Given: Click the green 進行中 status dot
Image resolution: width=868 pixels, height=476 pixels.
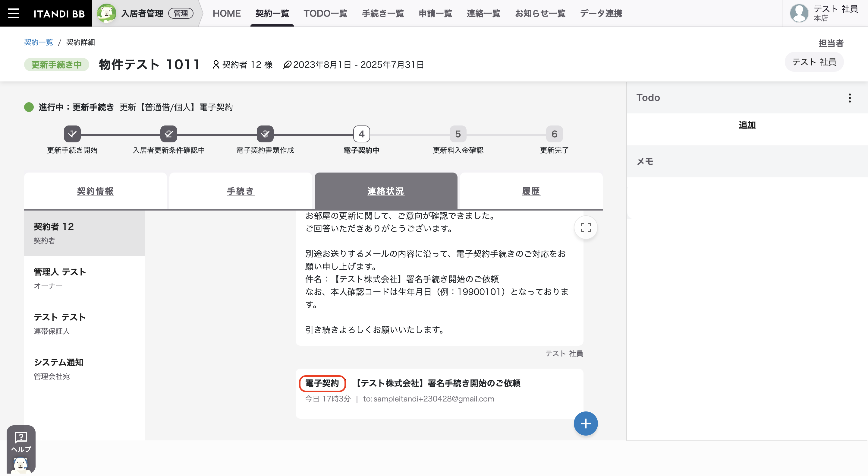Looking at the screenshot, I should (x=29, y=107).
